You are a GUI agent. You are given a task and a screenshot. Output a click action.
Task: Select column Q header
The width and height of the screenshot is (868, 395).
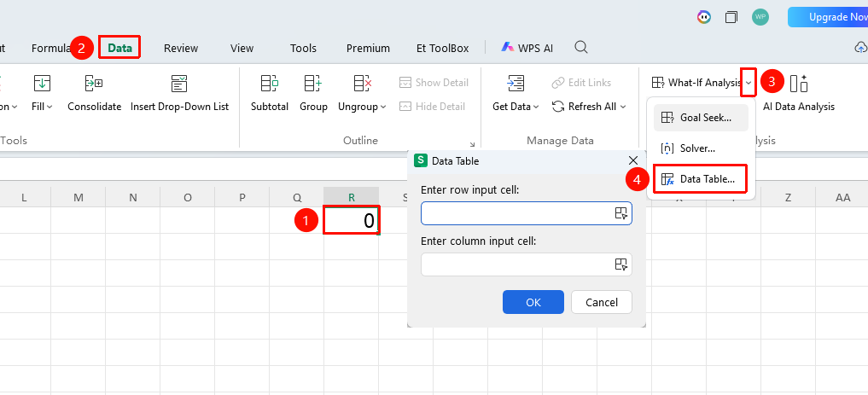coord(297,197)
